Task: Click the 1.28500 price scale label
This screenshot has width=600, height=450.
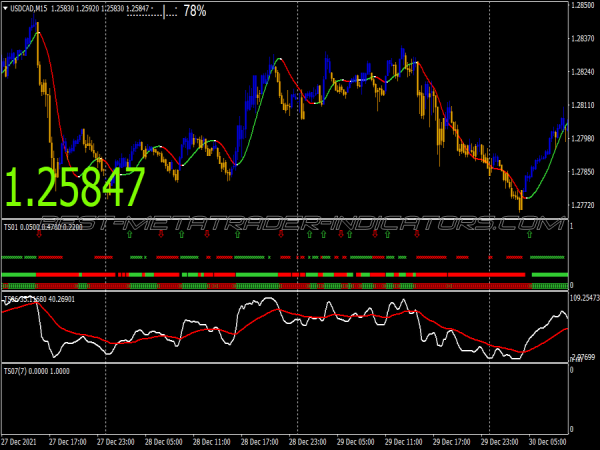Action: click(582, 5)
